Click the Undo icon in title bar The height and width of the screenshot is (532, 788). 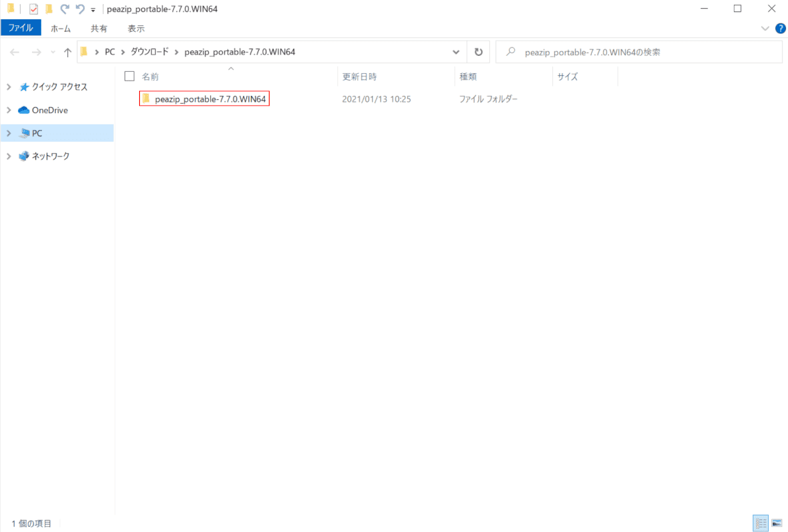point(80,9)
